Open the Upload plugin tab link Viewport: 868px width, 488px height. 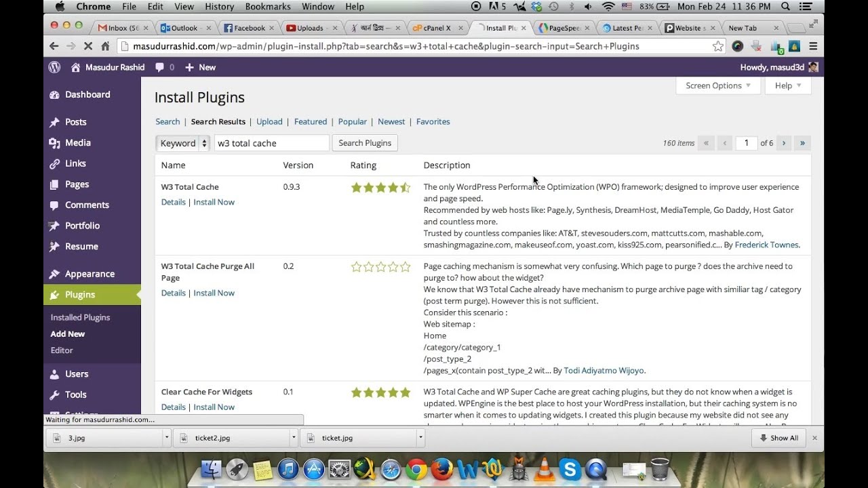[269, 121]
